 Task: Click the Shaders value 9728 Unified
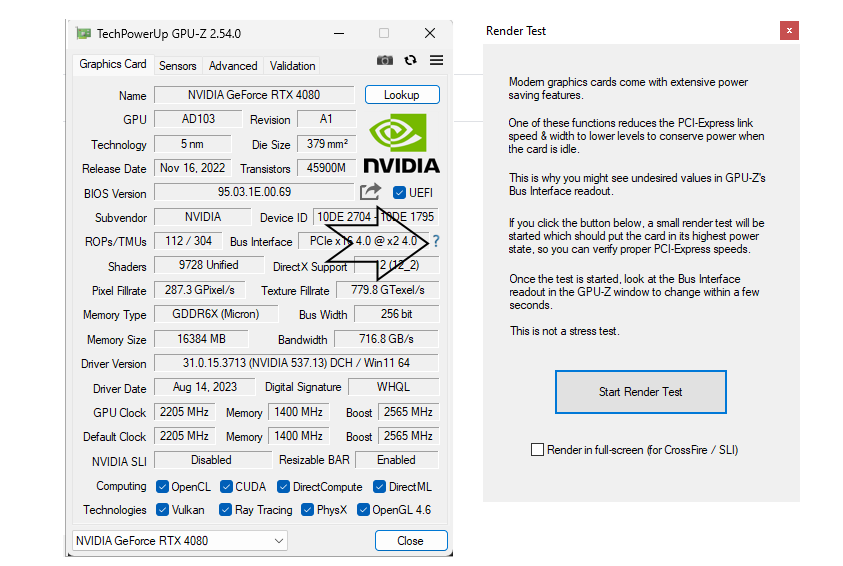[x=209, y=265]
